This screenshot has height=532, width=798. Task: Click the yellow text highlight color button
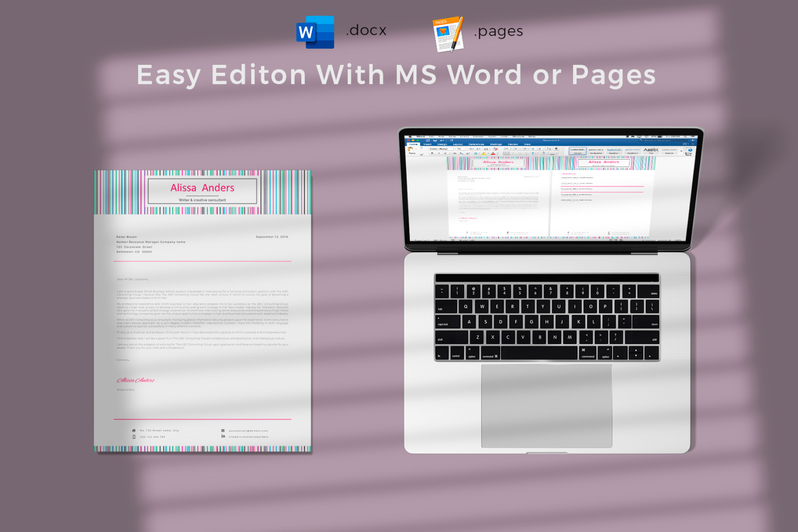click(x=484, y=154)
